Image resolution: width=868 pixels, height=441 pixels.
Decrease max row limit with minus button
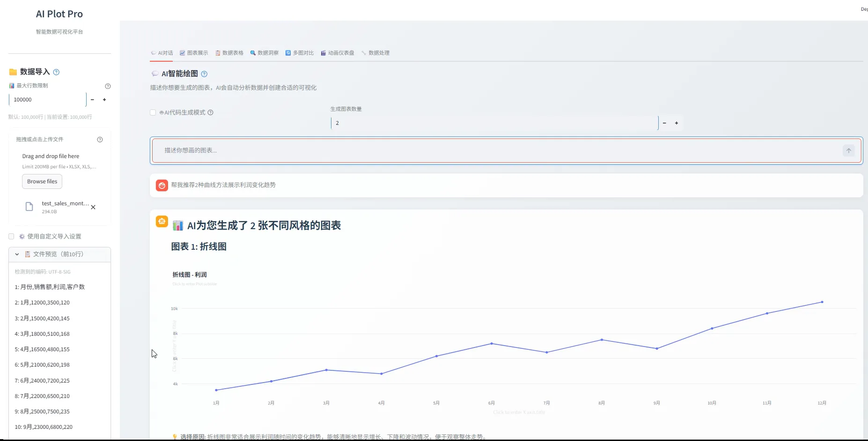pyautogui.click(x=92, y=100)
